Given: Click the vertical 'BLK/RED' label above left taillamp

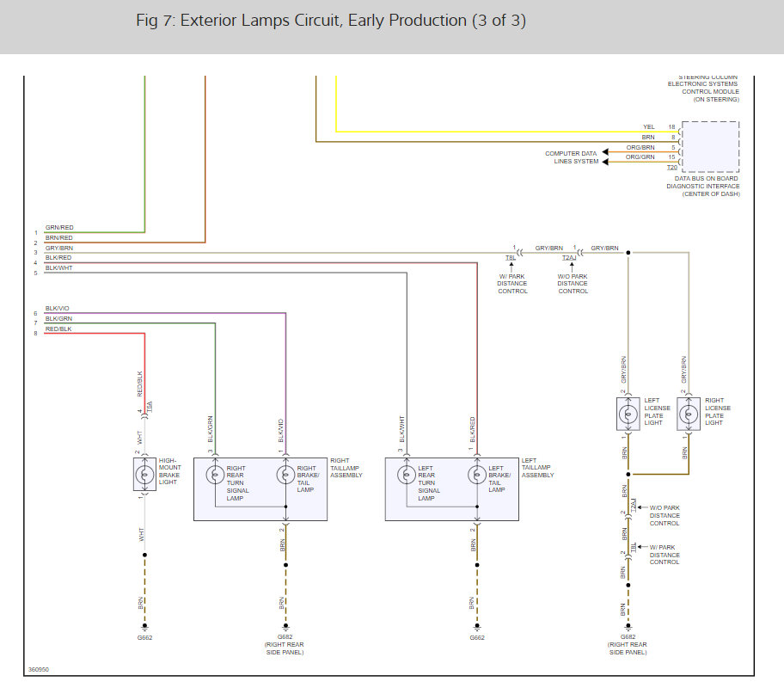Looking at the screenshot, I should 472,429.
